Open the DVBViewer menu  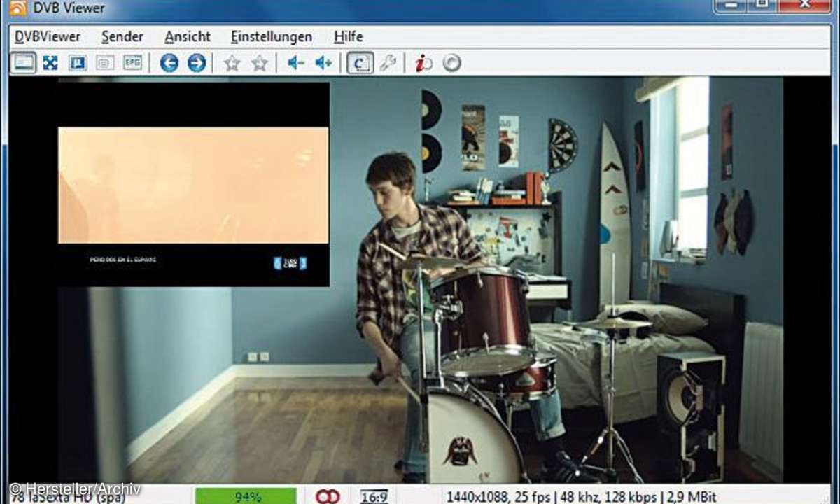click(48, 36)
